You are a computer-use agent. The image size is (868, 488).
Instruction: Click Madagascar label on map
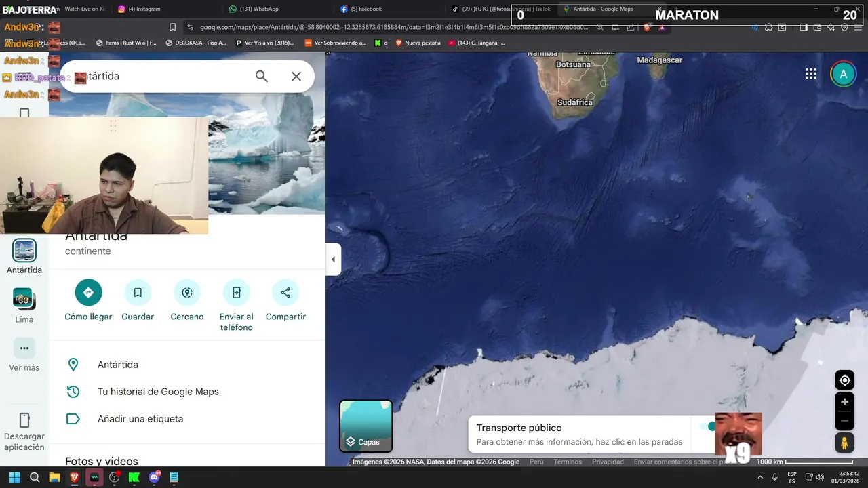tap(660, 60)
